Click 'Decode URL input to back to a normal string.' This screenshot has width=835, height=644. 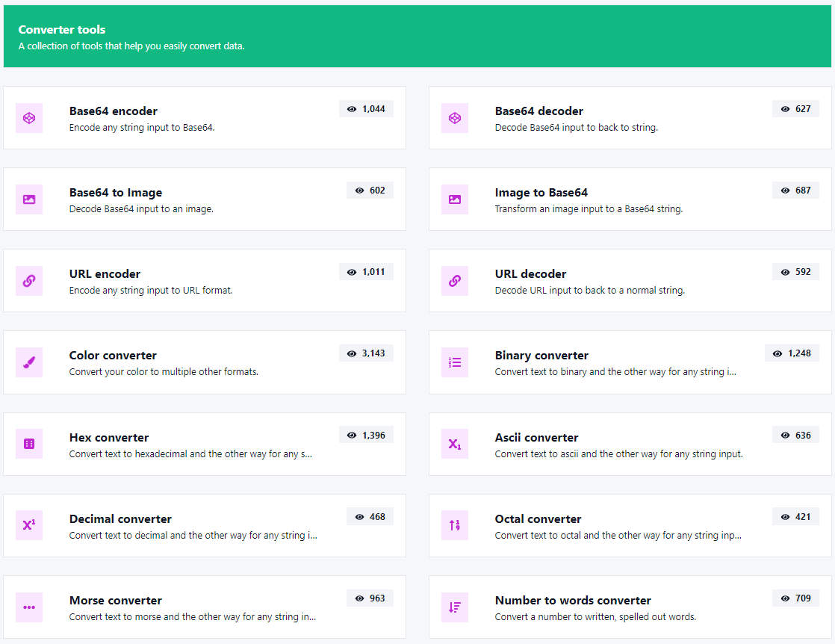coord(589,291)
